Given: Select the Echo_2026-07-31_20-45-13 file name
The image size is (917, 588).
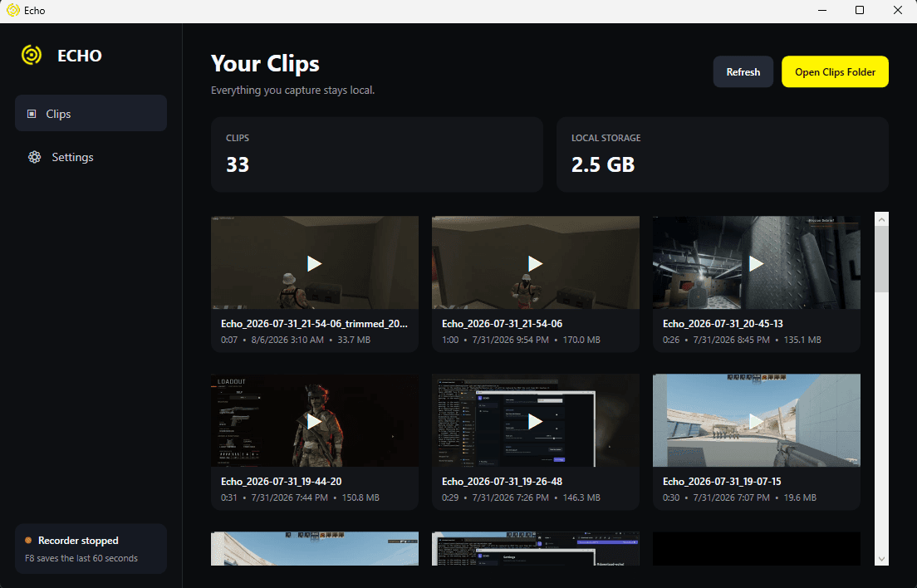Looking at the screenshot, I should point(723,323).
